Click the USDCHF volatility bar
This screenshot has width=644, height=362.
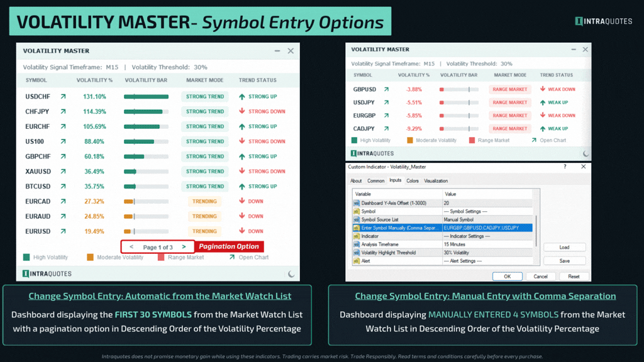coord(146,97)
